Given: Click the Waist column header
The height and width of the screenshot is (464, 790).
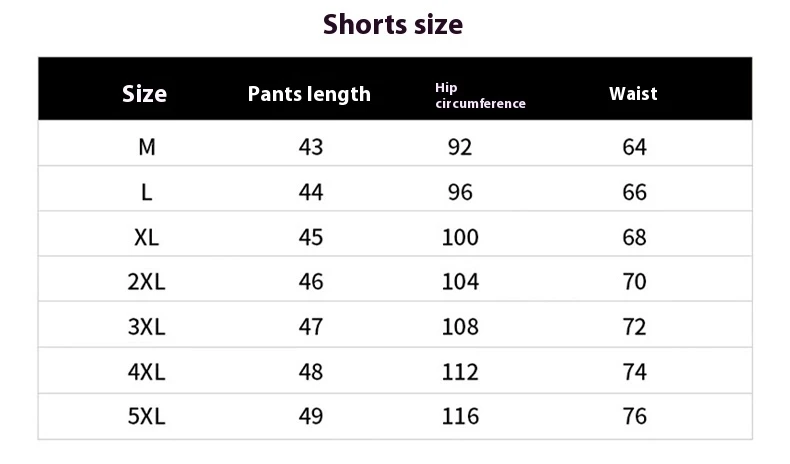Looking at the screenshot, I should tap(633, 93).
